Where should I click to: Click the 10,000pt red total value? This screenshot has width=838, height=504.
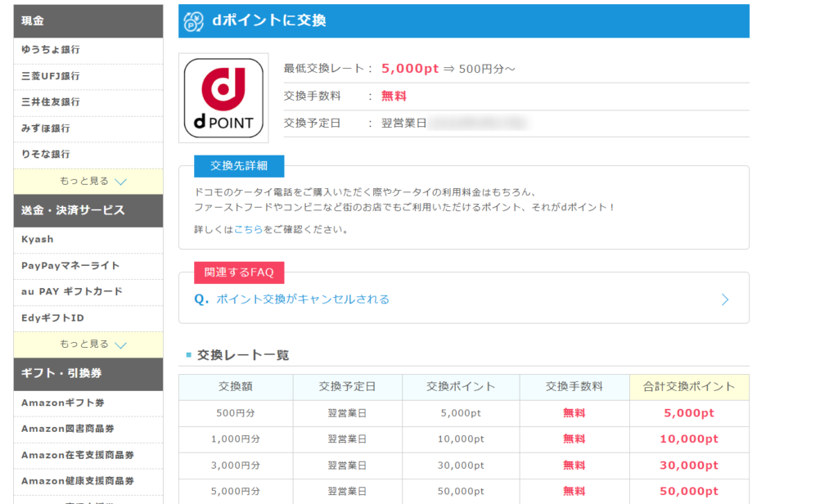pyautogui.click(x=689, y=439)
